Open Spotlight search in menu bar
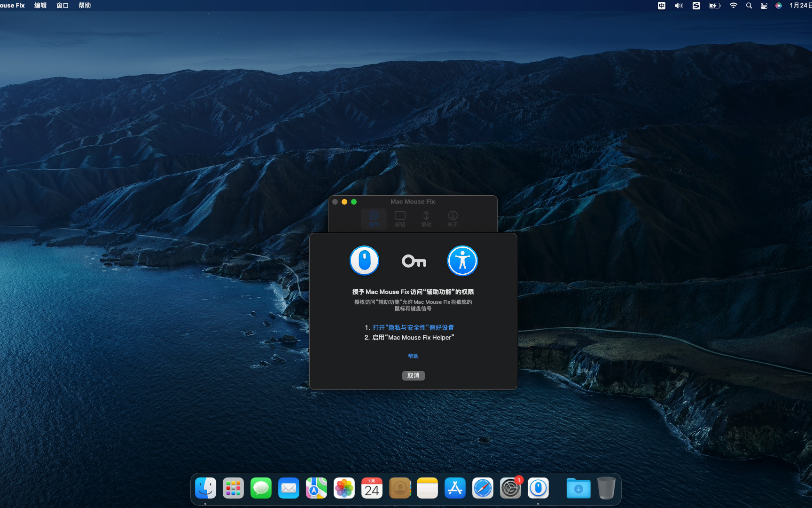The height and width of the screenshot is (508, 812). point(749,6)
